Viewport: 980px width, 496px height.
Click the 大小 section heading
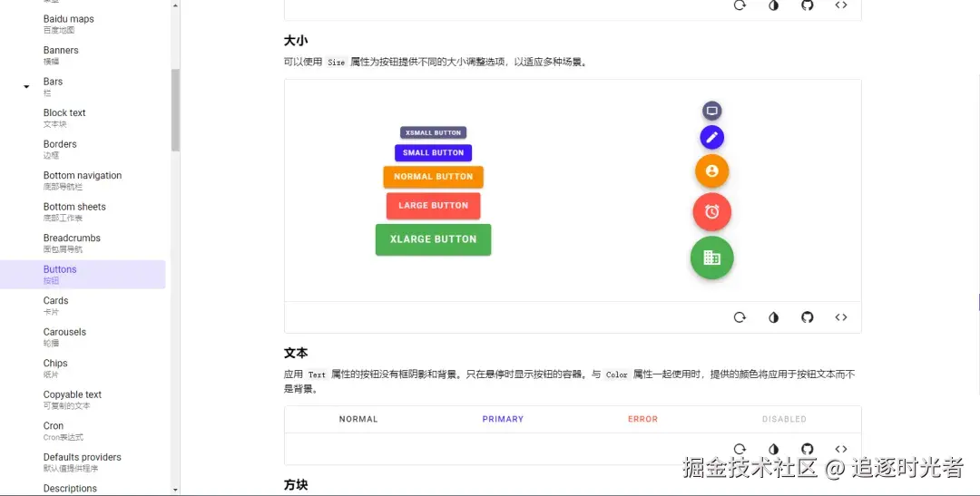[x=296, y=41]
